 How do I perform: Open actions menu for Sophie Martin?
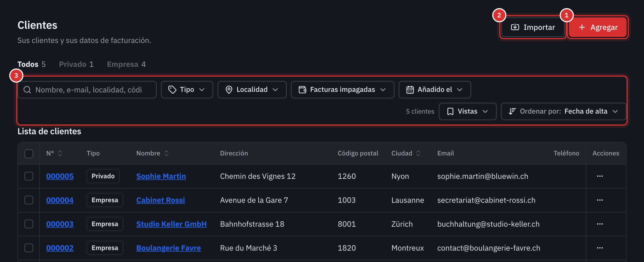tap(600, 176)
